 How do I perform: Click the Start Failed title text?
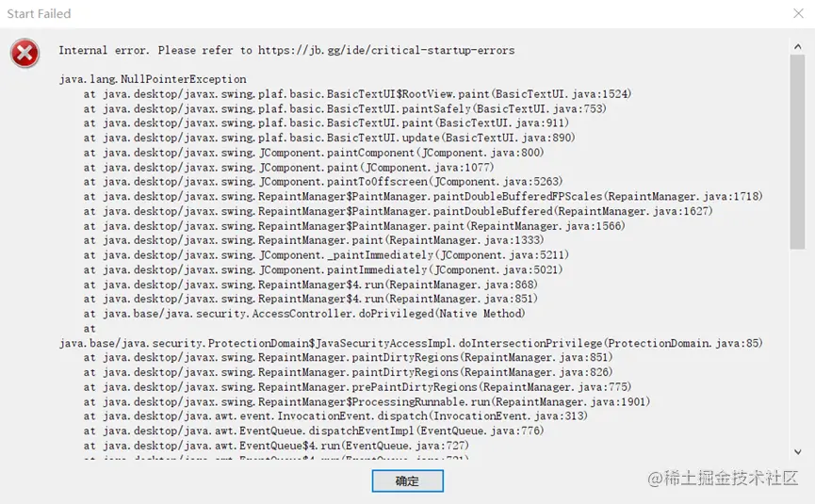[x=39, y=13]
